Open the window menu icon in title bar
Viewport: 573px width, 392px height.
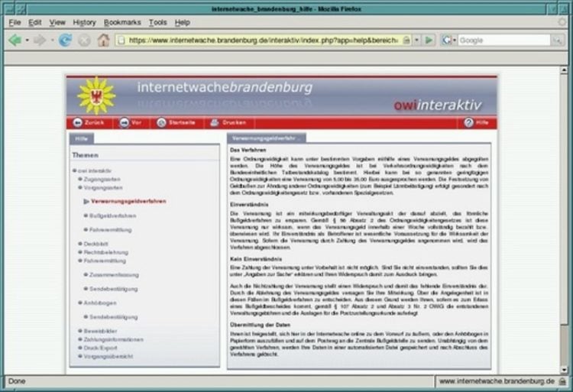click(9, 8)
